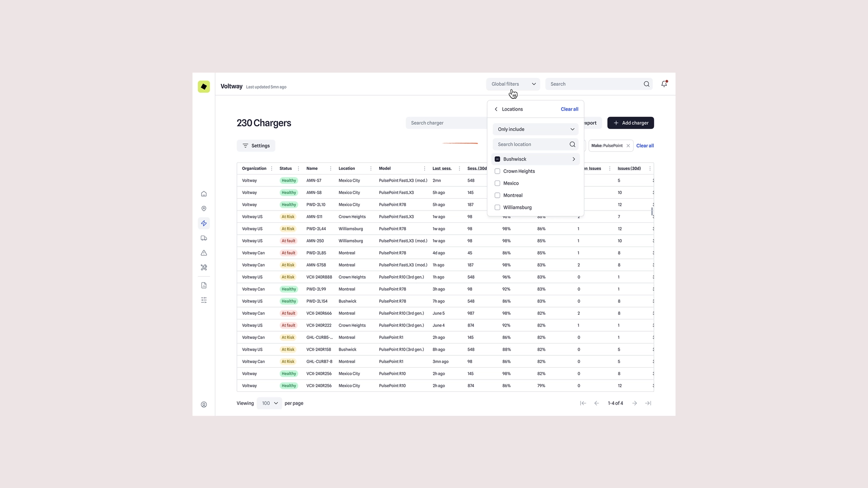The width and height of the screenshot is (868, 488).
Task: Go to first page arrow
Action: point(583,403)
